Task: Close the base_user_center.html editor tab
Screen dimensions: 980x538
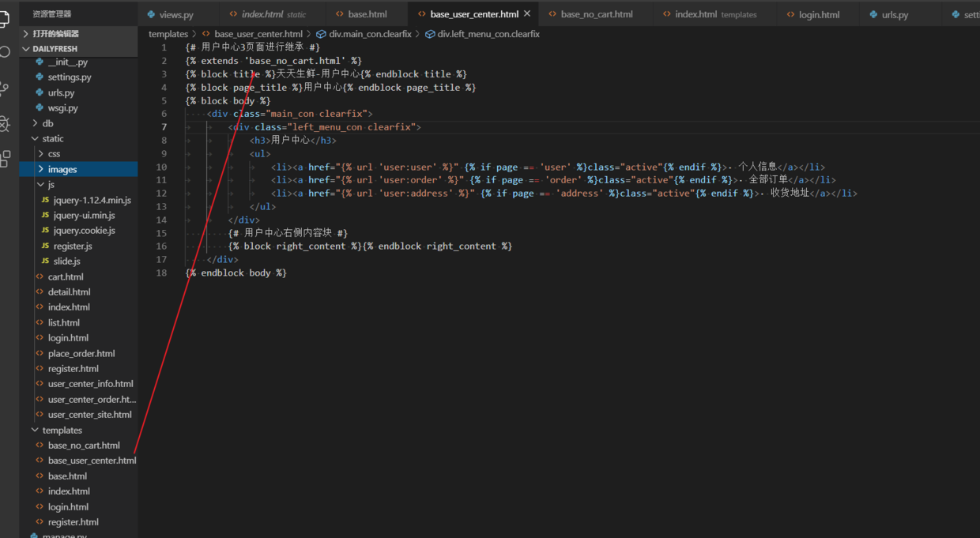Action: [x=527, y=14]
